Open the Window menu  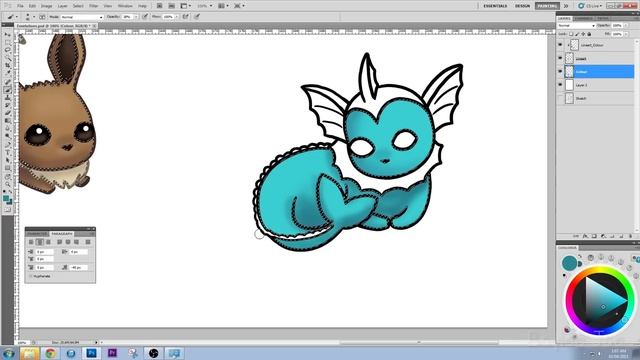pos(125,6)
